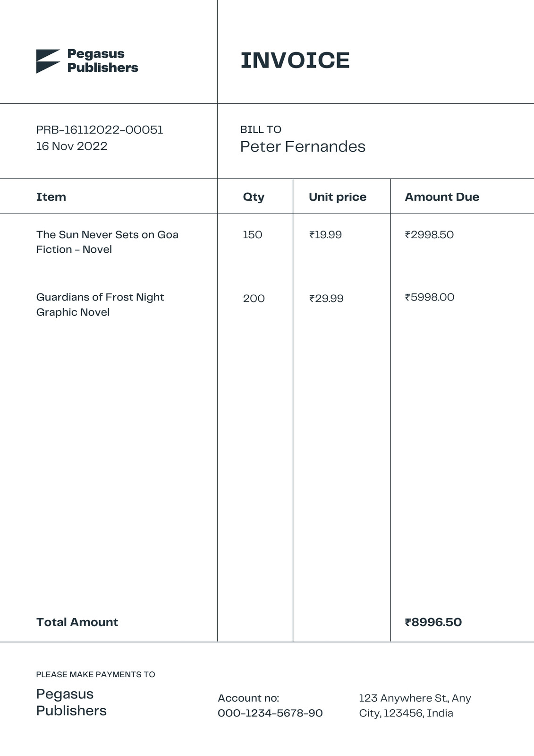This screenshot has width=534, height=756.
Task: Select the date 16 Nov 2022
Action: pos(72,146)
